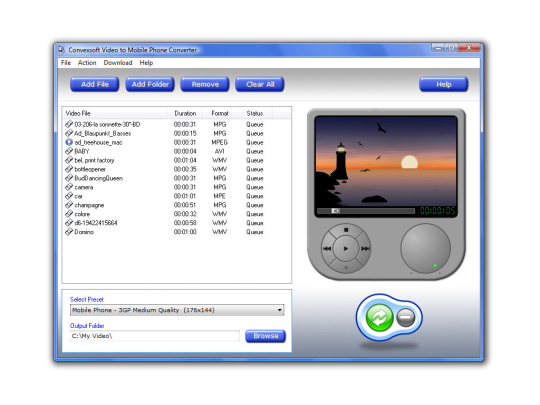This screenshot has height=405, width=540.
Task: Click Browse for output folder
Action: (x=266, y=336)
